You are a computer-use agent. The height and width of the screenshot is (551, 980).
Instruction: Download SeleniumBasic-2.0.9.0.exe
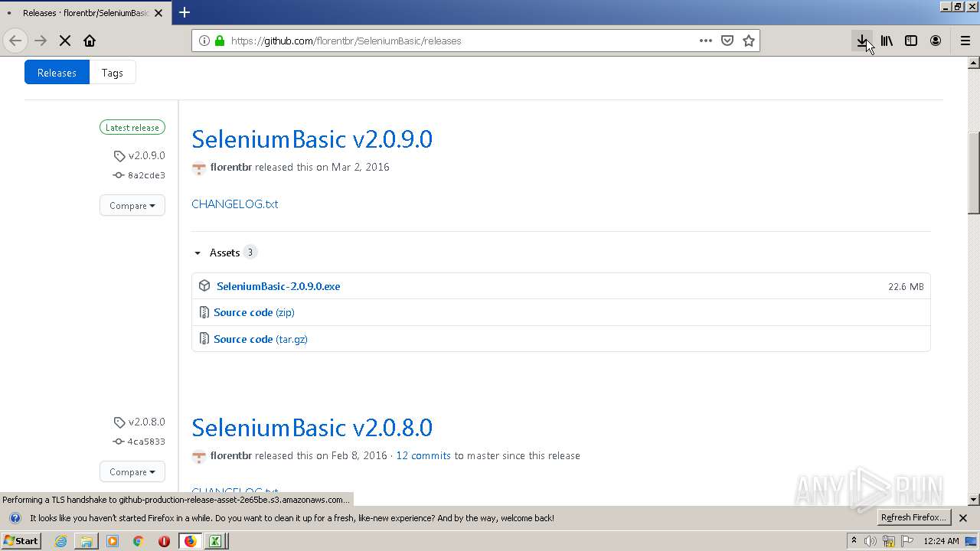tap(278, 286)
